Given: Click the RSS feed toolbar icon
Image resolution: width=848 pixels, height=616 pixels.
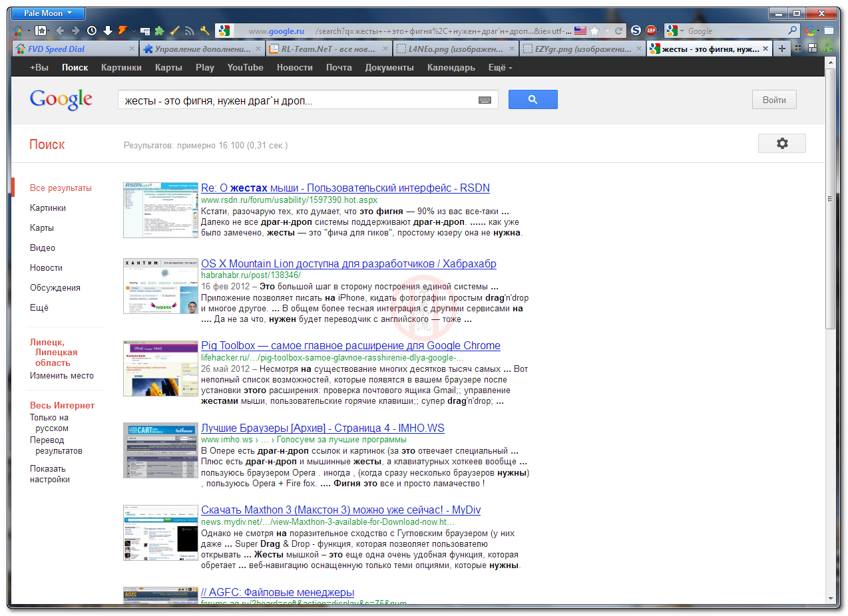Looking at the screenshot, I should pos(190,31).
